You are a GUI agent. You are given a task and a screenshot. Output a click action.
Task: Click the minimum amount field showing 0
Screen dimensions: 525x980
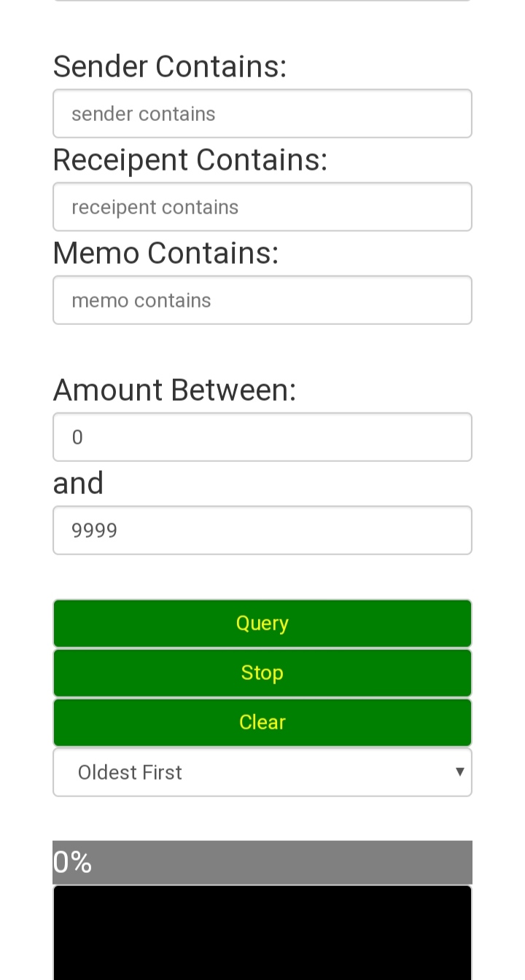[x=262, y=437]
